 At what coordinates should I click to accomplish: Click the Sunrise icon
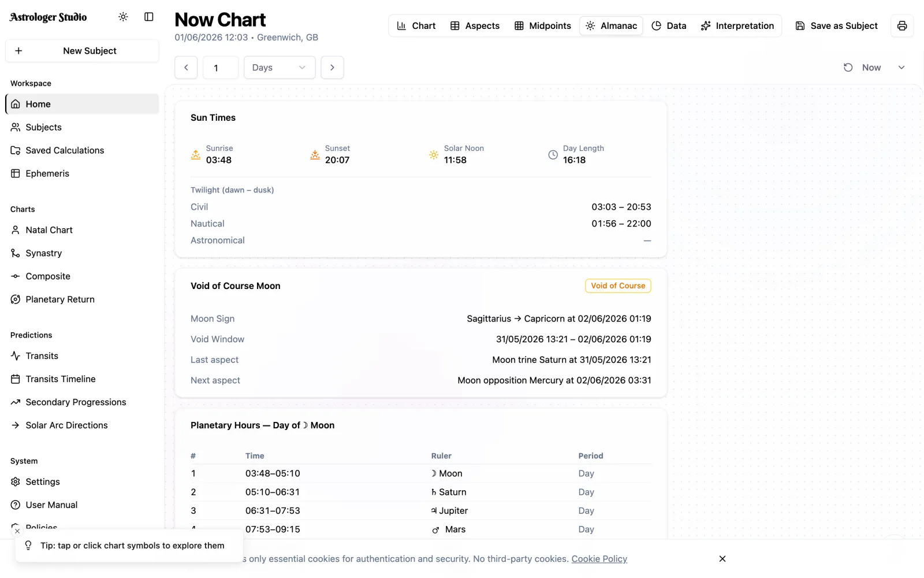pyautogui.click(x=196, y=155)
